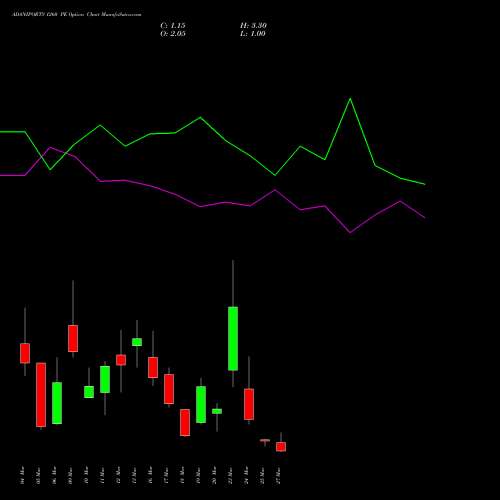Select the tallest green candlestick body

(233, 338)
